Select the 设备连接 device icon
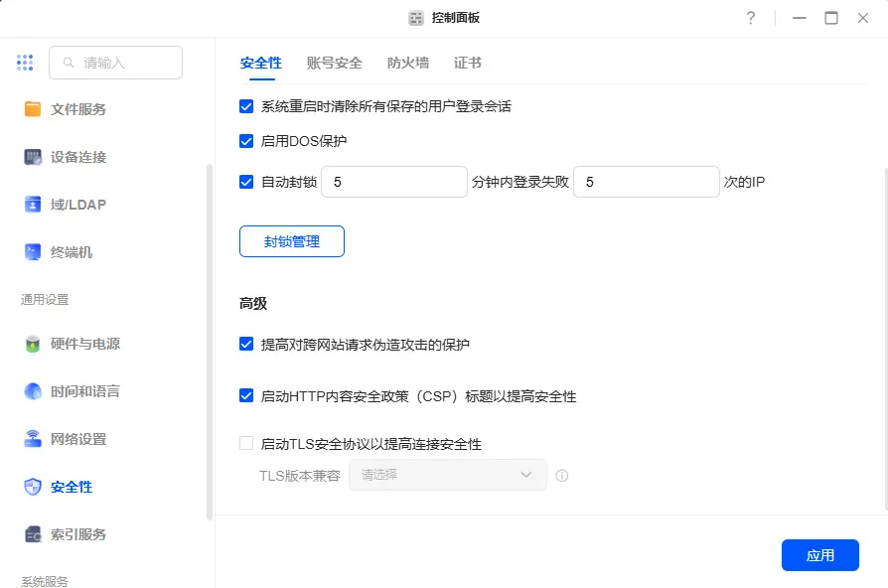888x588 pixels. click(32, 157)
